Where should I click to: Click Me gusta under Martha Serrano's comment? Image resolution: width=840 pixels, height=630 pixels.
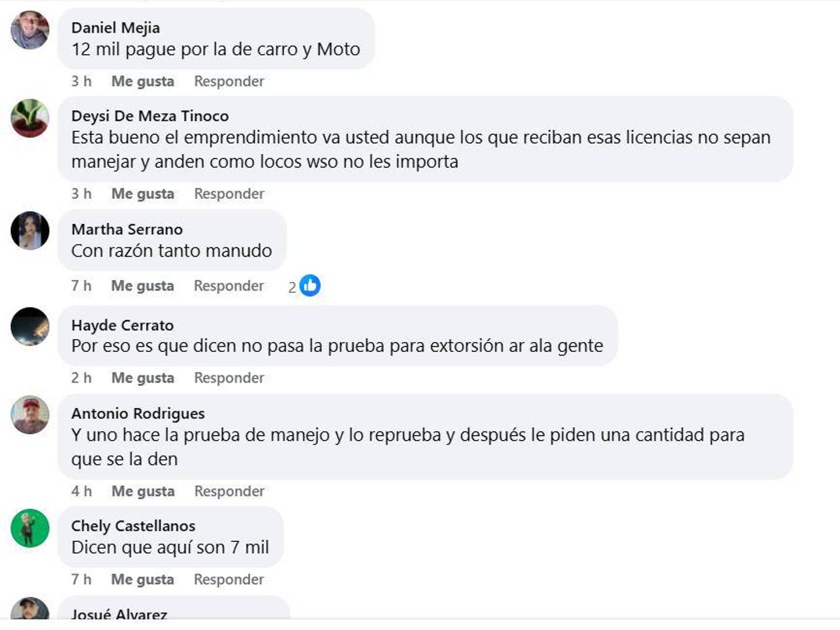click(143, 285)
